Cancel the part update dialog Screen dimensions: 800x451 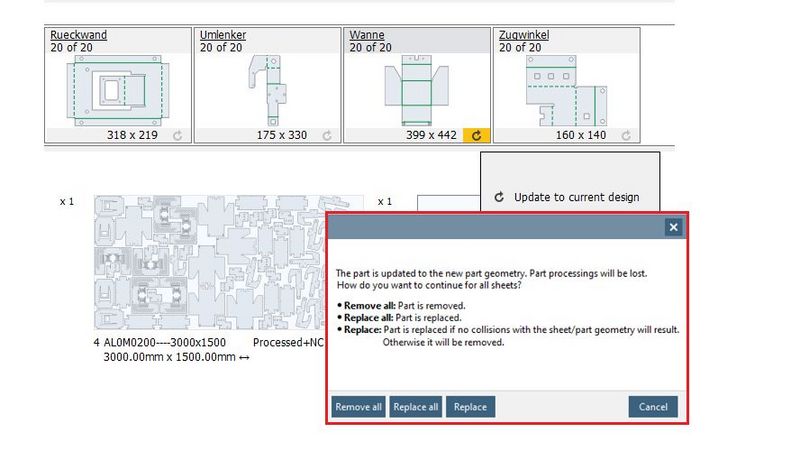pos(653,407)
